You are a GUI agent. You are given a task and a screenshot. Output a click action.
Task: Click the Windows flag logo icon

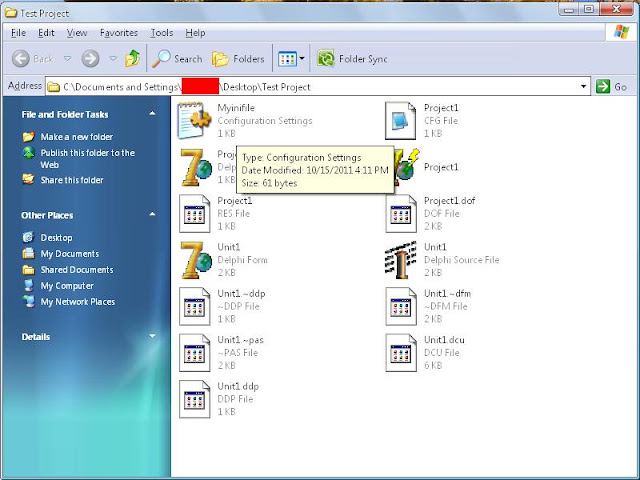621,32
